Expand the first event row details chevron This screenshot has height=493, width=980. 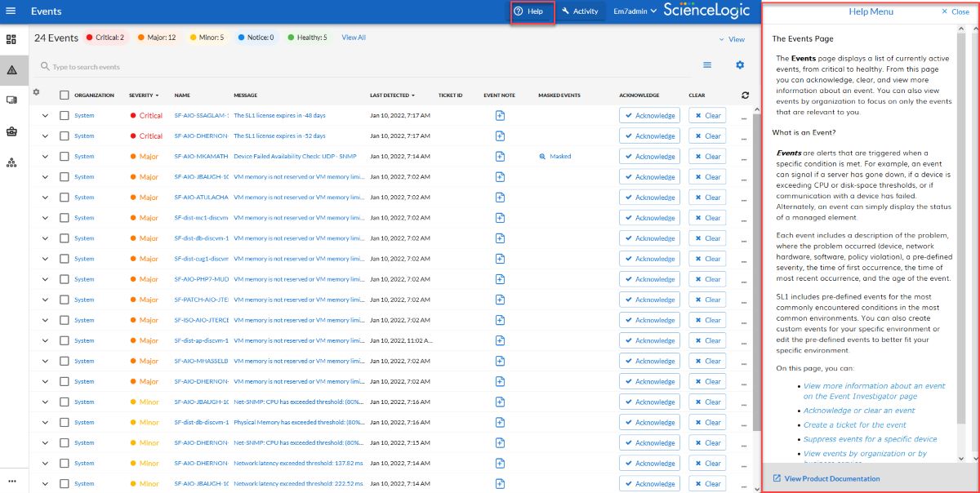click(x=46, y=115)
